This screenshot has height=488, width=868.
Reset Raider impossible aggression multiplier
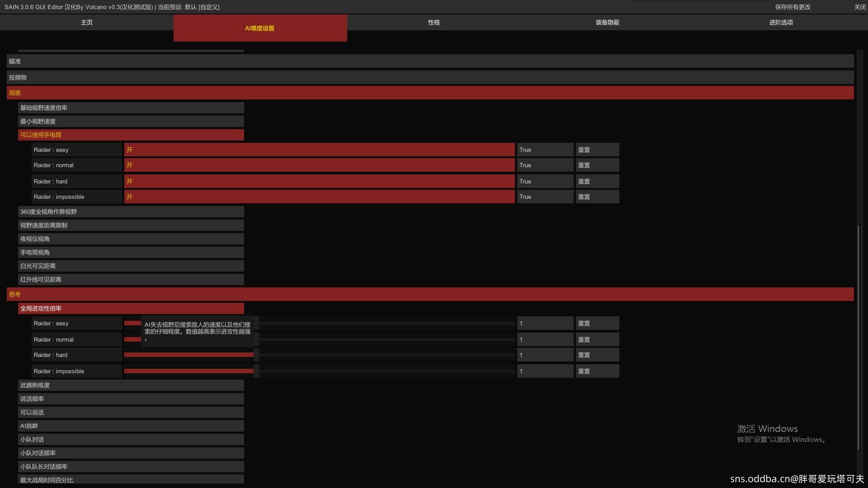click(597, 371)
